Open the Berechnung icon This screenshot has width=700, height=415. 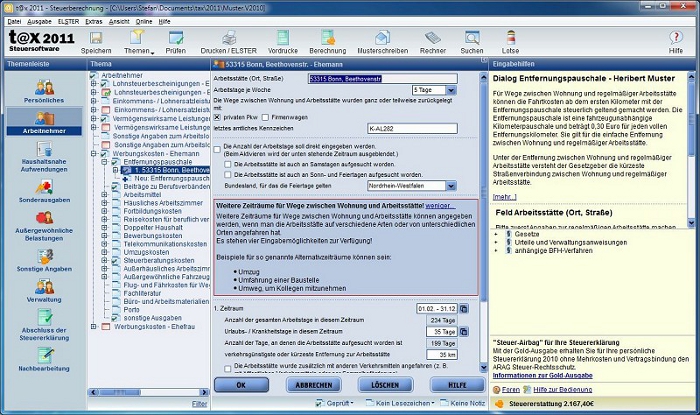point(327,38)
